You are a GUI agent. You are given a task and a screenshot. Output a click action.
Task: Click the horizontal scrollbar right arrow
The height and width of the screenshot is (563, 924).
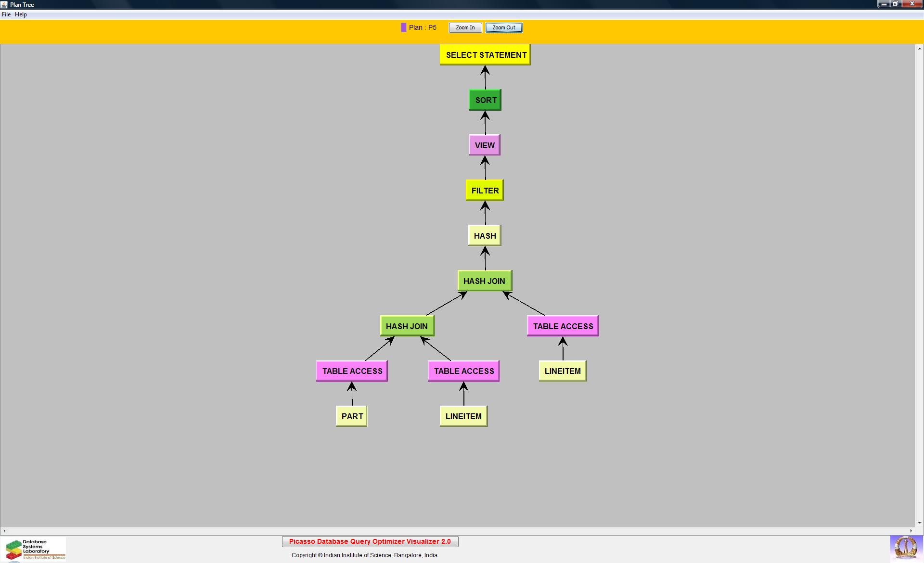(911, 531)
